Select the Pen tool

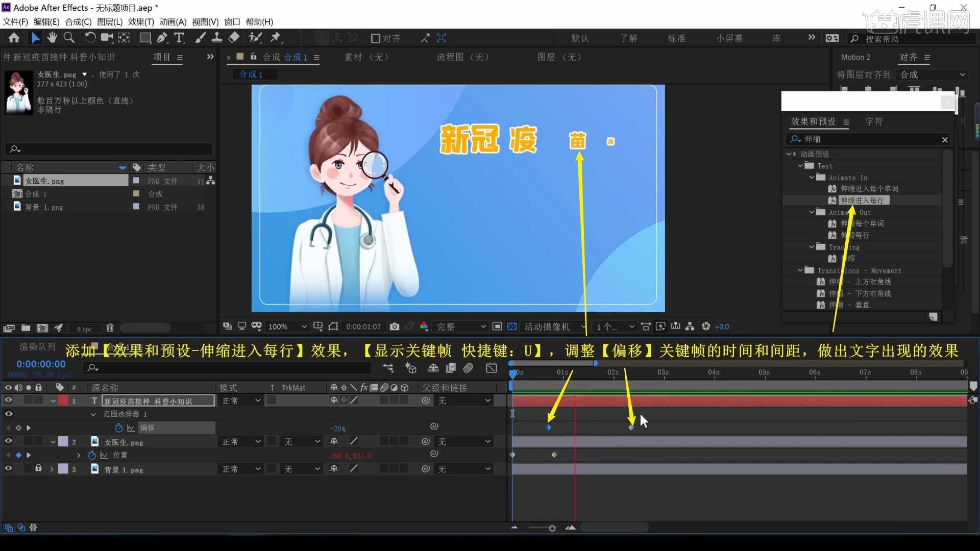162,38
